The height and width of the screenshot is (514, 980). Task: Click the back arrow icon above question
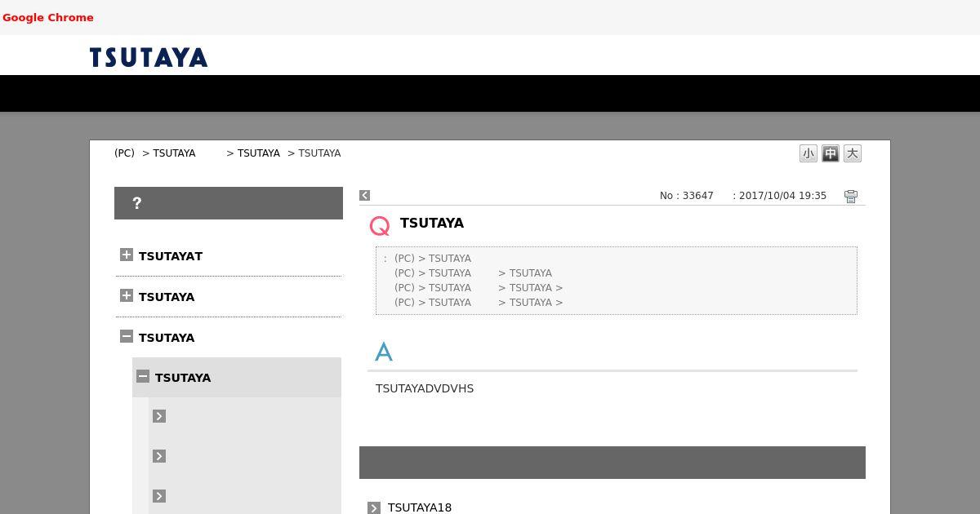(365, 195)
